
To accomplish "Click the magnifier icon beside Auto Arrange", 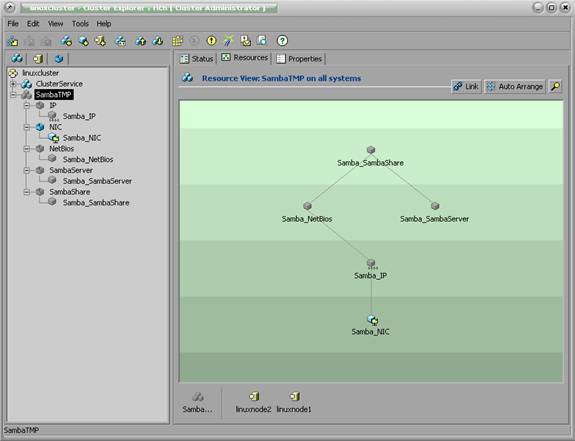I will (555, 87).
